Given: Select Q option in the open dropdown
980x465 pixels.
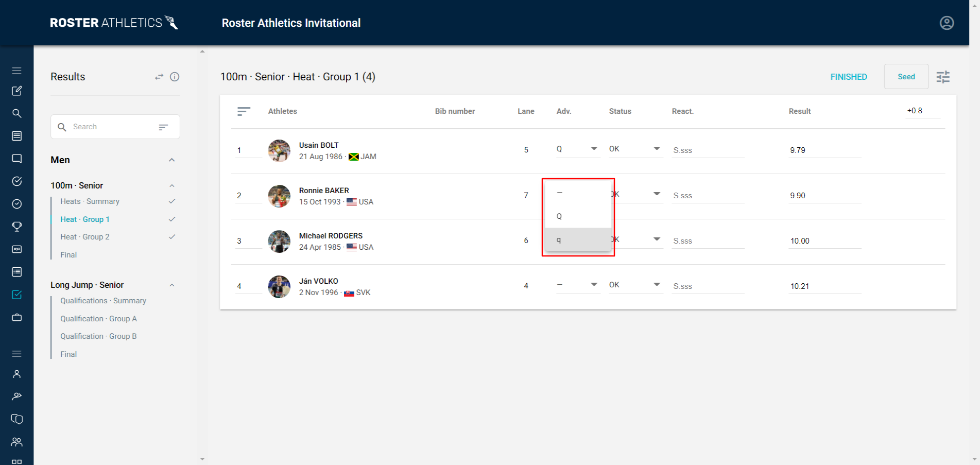Looking at the screenshot, I should tap(558, 216).
